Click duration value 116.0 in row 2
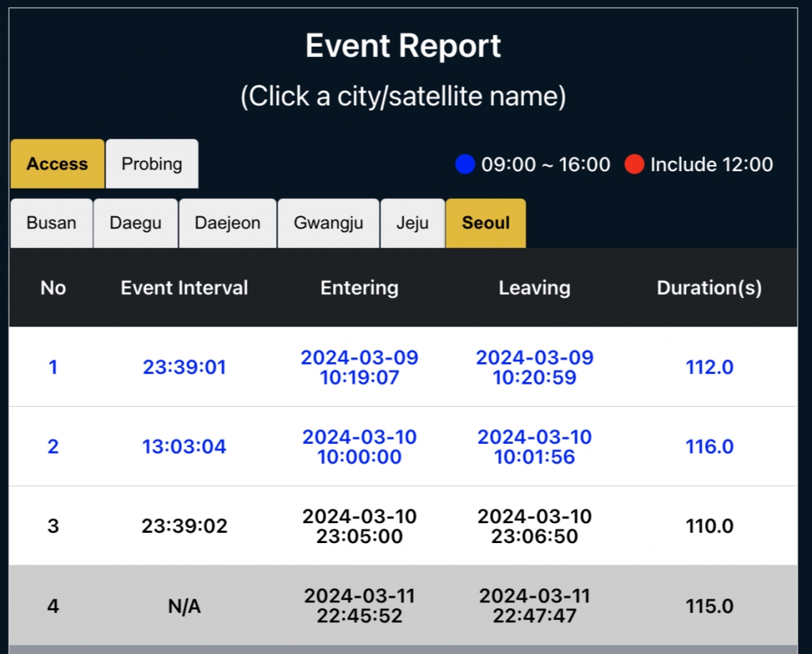Image resolution: width=812 pixels, height=654 pixels. point(709,446)
